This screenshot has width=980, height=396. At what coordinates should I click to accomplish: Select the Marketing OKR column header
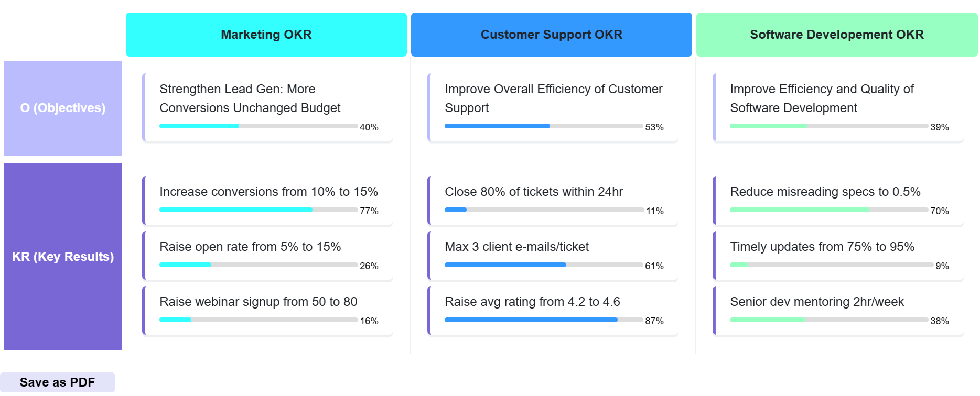coord(266,35)
